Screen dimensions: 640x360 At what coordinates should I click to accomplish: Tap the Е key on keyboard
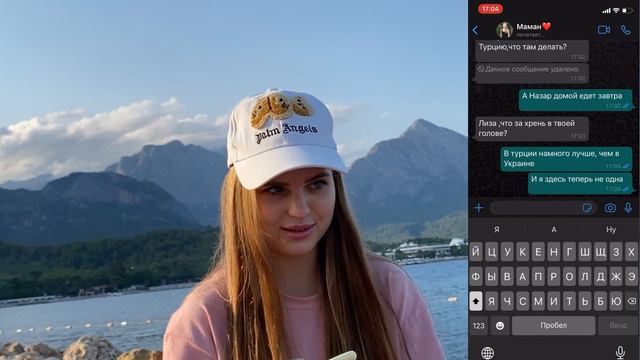point(538,252)
